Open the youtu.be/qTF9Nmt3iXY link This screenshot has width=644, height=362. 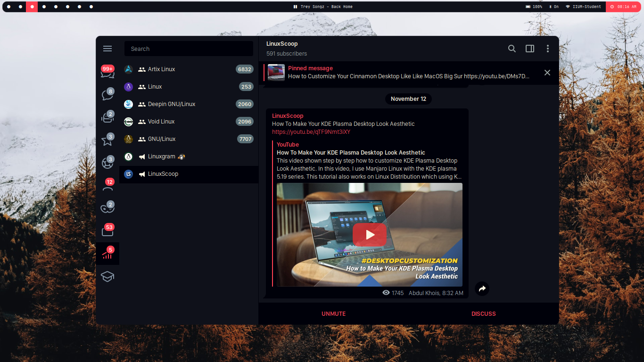[311, 132]
